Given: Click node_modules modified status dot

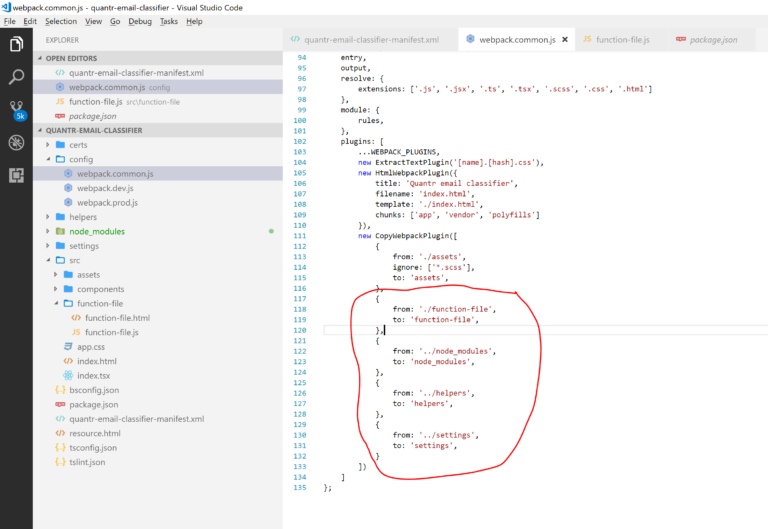Looking at the screenshot, I should point(271,231).
